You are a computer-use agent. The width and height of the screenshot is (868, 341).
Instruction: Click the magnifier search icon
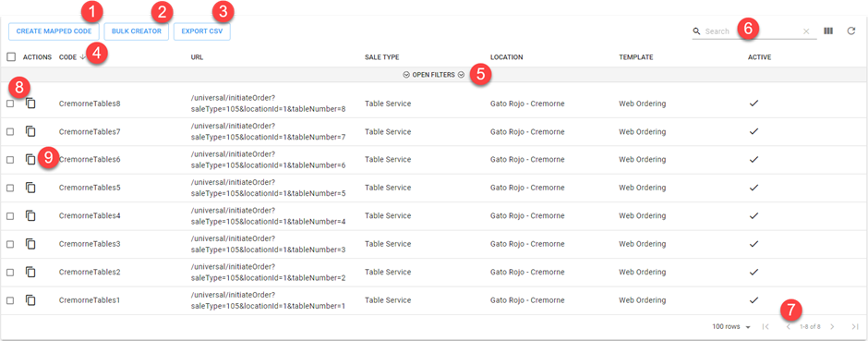tap(697, 31)
